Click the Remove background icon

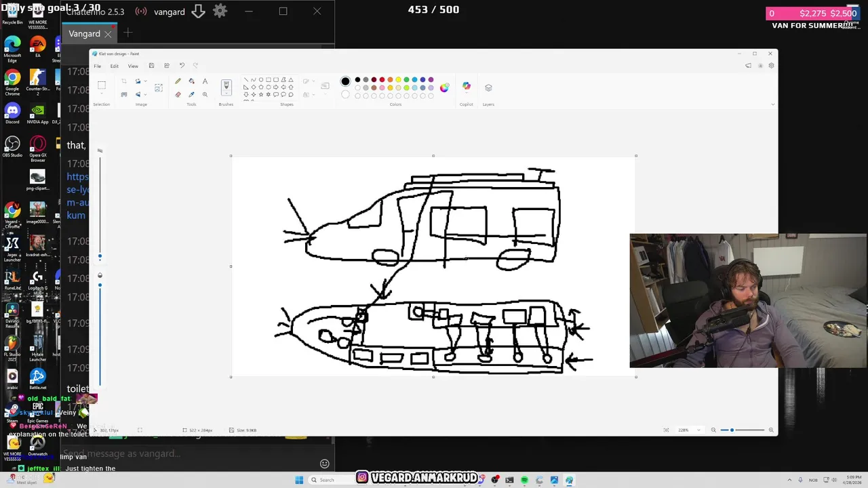pyautogui.click(x=124, y=95)
